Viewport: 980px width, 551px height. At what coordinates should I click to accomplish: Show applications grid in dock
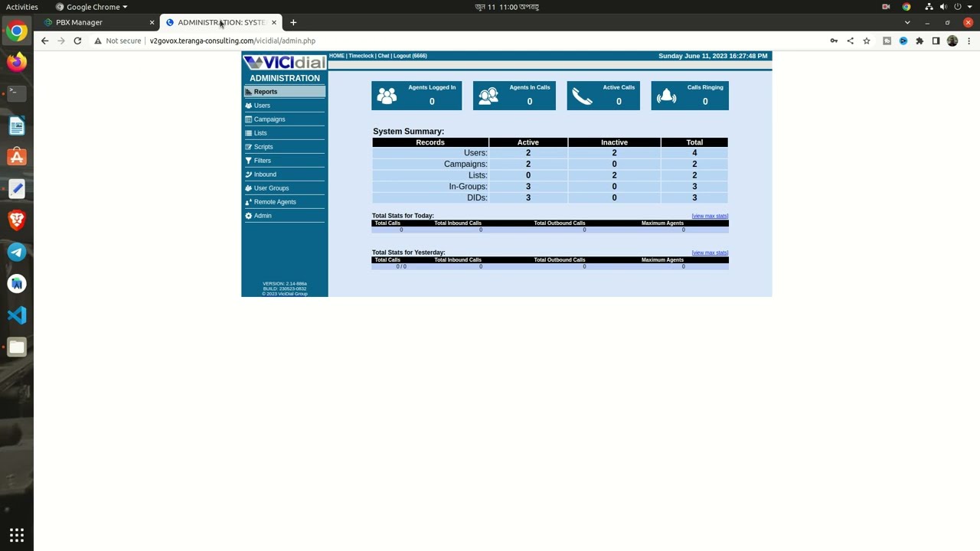(x=17, y=535)
